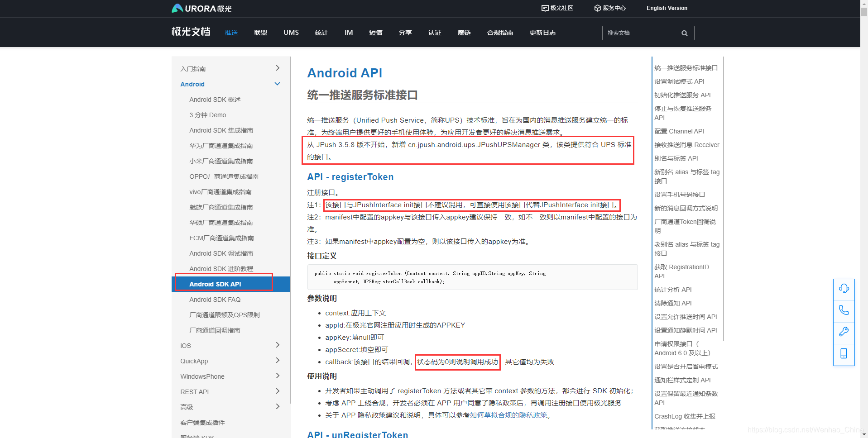The image size is (868, 438).
Task: Open 厂商通道回调指南
Action: tap(215, 330)
